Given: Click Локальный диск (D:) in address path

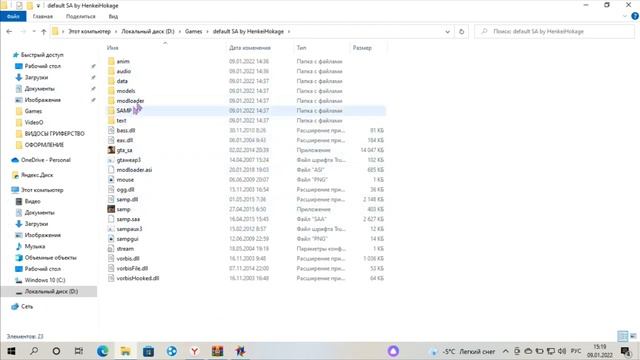Looking at the screenshot, I should click(x=148, y=31).
